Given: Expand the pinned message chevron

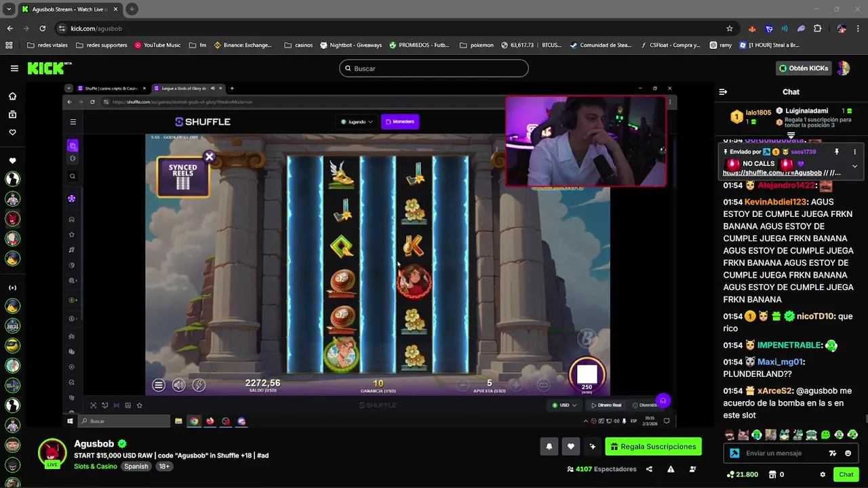Looking at the screenshot, I should tap(854, 166).
